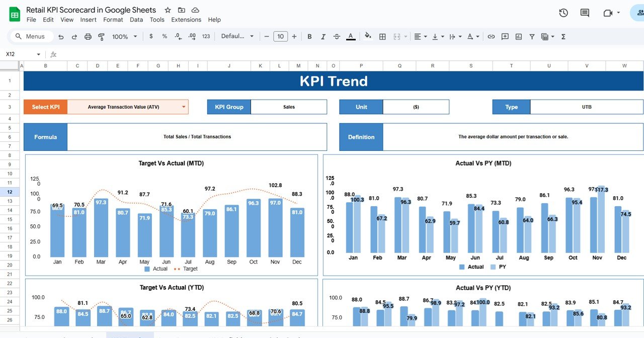Click the Borders icon in toolbar
The image size is (644, 338).
tap(382, 37)
